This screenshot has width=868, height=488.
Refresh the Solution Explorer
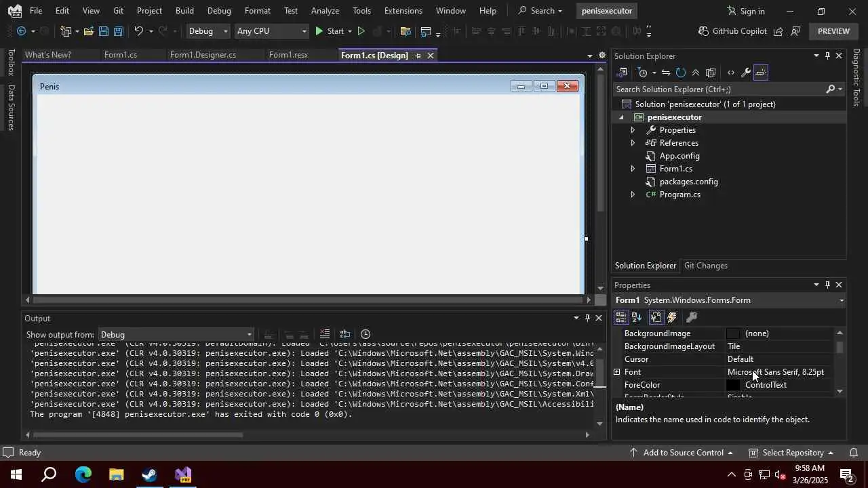click(x=680, y=73)
